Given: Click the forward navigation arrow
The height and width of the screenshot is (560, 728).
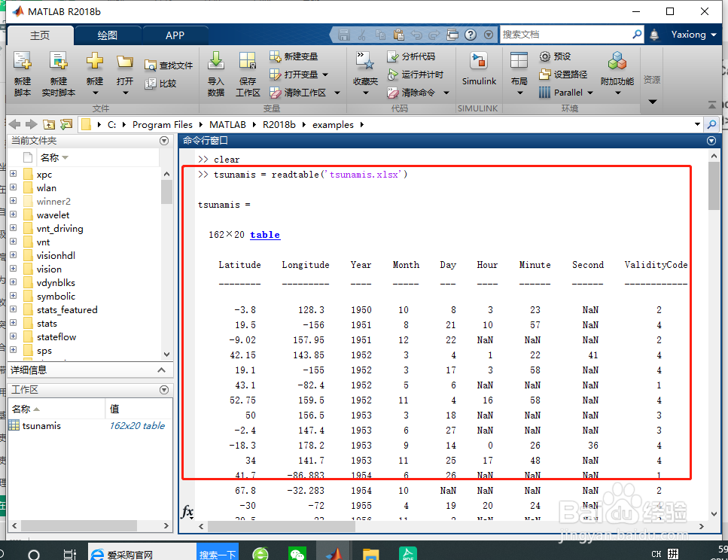Looking at the screenshot, I should [31, 124].
